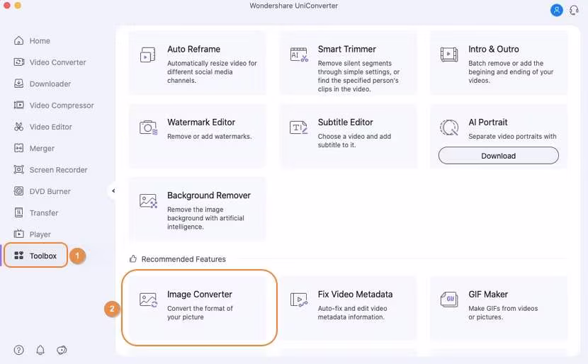
Task: Click 'Separate video portraits with' text
Action: (x=512, y=137)
